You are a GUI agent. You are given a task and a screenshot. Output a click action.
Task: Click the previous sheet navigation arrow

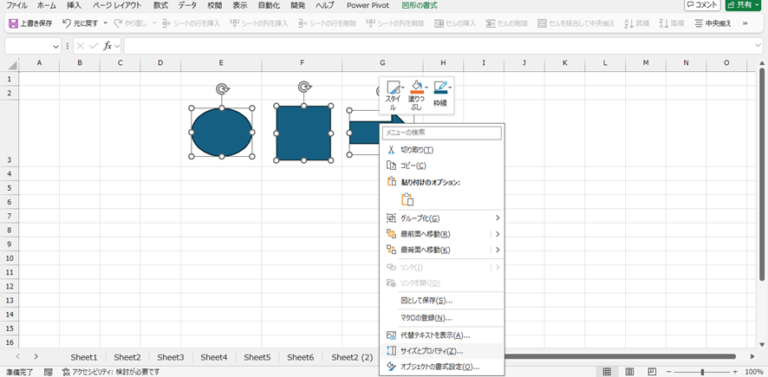click(x=17, y=356)
